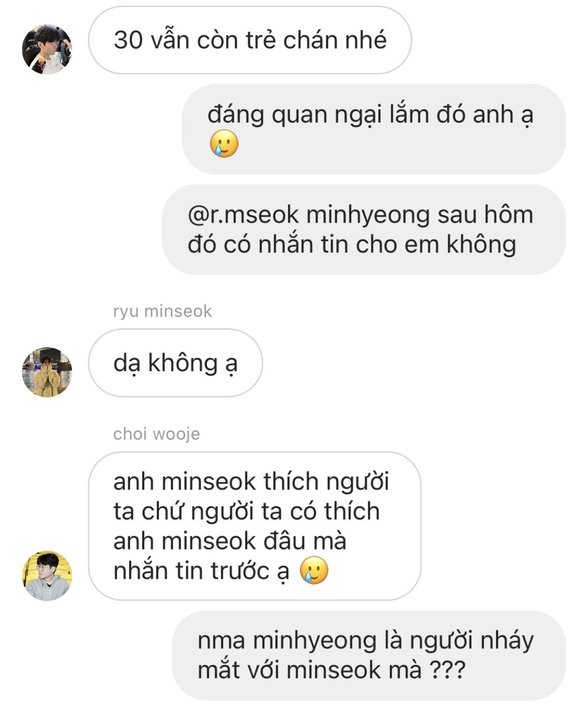Open the @r.mseok mention link
This screenshot has height=710, width=588.
coord(243,215)
